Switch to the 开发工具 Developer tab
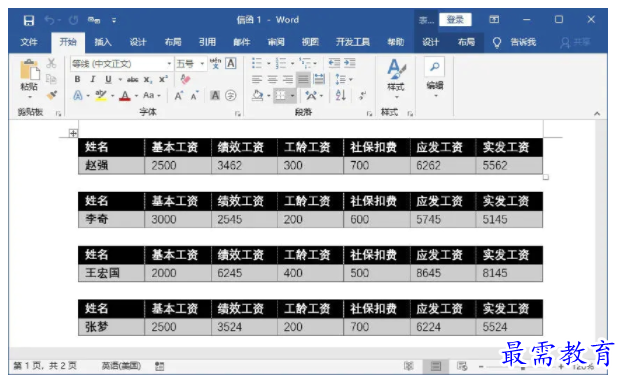 point(353,42)
